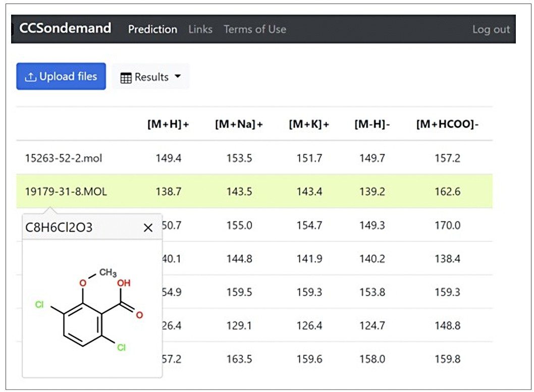Close the C8H6Cl2O3 structure popup
The image size is (534, 392).
(148, 228)
